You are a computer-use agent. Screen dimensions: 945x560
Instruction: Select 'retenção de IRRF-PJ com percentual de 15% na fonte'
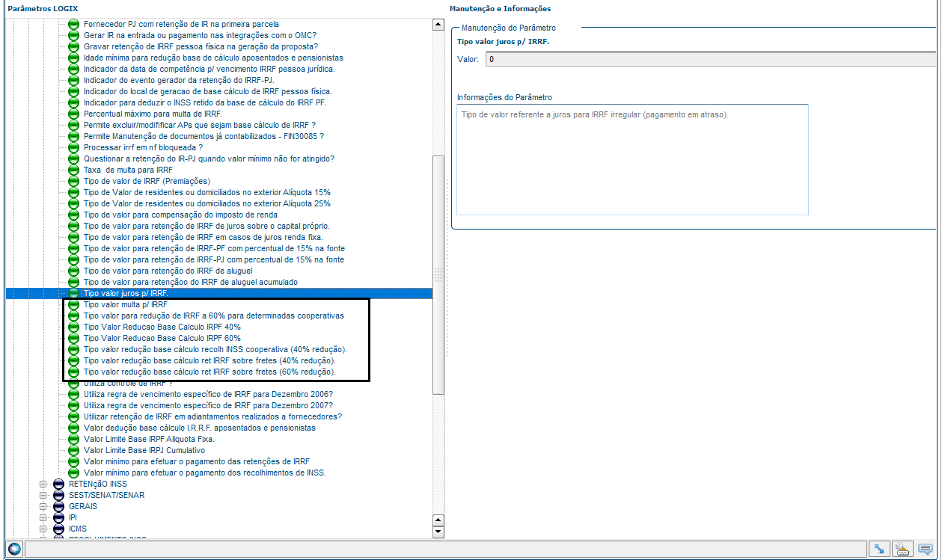coord(214,259)
